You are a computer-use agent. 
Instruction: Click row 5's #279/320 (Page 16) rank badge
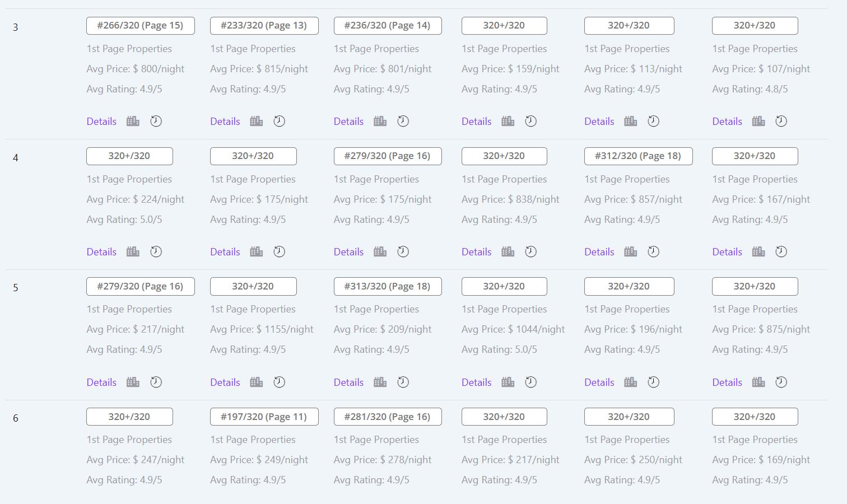[x=141, y=286]
